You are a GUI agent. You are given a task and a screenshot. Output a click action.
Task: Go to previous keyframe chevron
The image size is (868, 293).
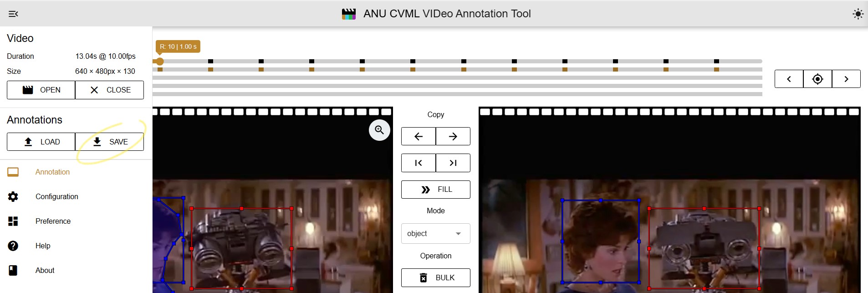pyautogui.click(x=789, y=79)
